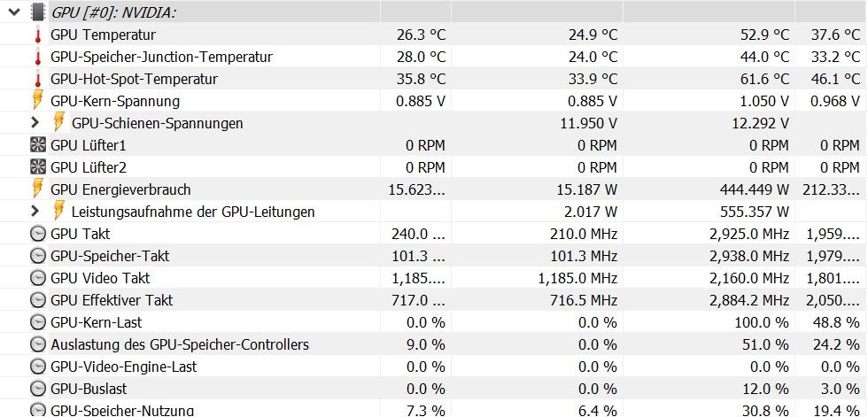Click clock icon beside GPU-Kern-Last
868x417 pixels.
(x=37, y=322)
